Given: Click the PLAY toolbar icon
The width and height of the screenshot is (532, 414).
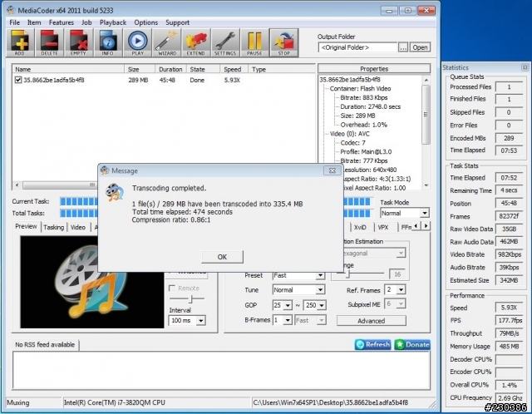Looking at the screenshot, I should (x=137, y=42).
